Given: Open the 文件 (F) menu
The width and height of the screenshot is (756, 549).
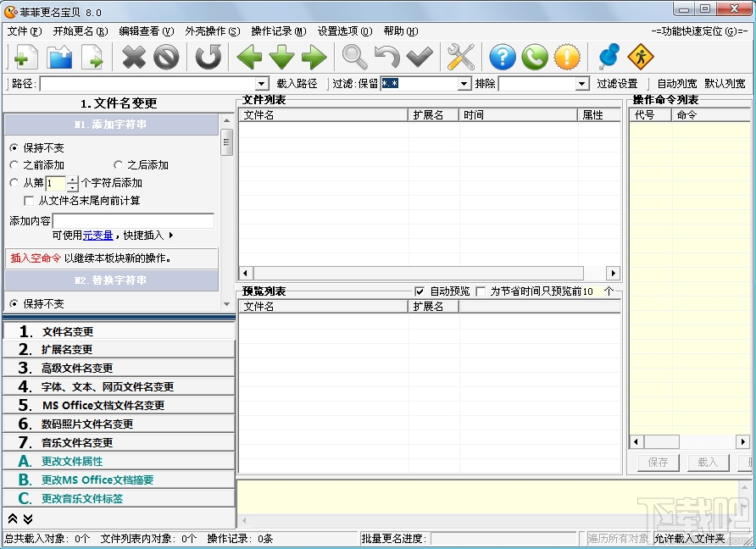Looking at the screenshot, I should pyautogui.click(x=24, y=30).
